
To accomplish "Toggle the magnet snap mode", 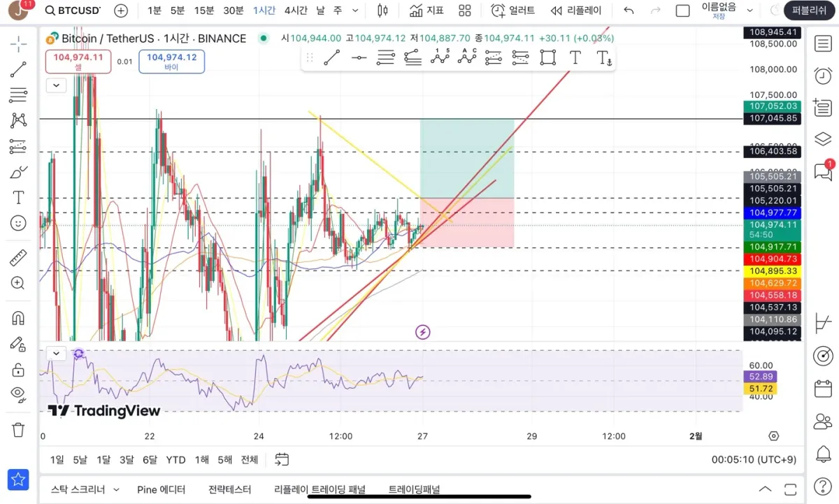I will 18,318.
